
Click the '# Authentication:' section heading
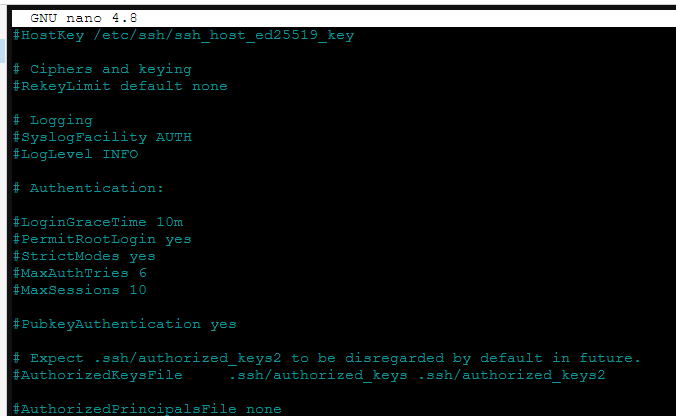click(x=88, y=188)
